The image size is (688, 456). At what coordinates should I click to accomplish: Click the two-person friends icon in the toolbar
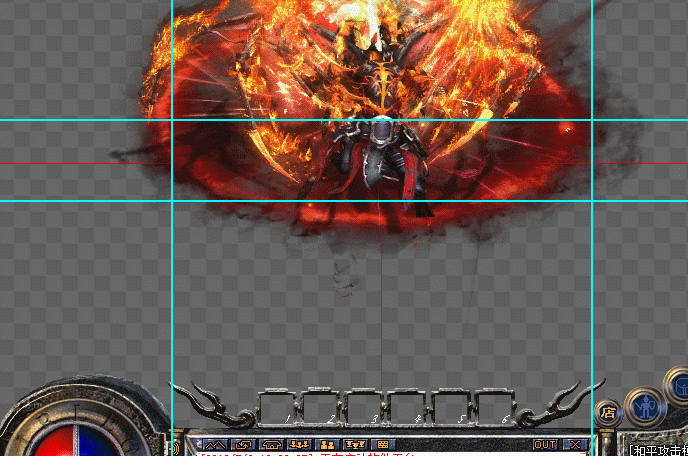(326, 445)
